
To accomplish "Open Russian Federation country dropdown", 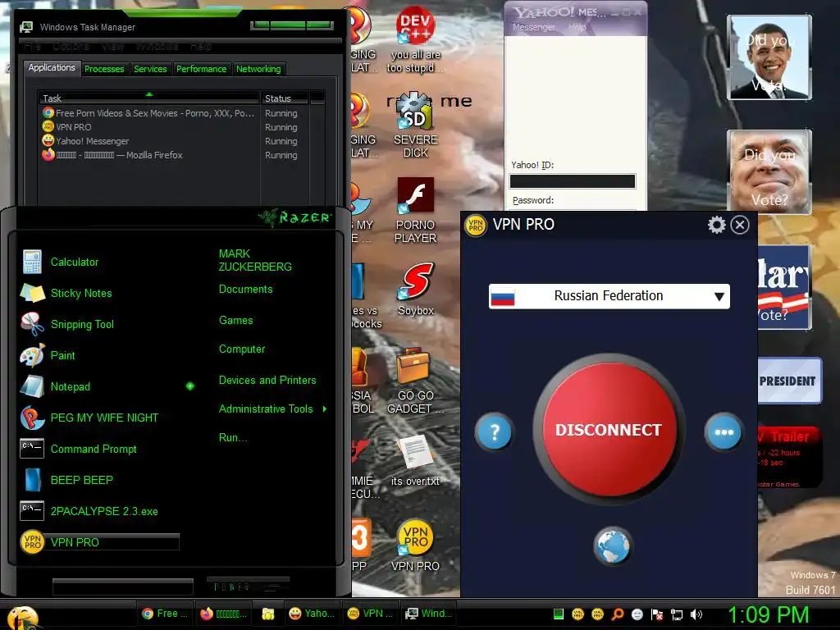I will 609,296.
